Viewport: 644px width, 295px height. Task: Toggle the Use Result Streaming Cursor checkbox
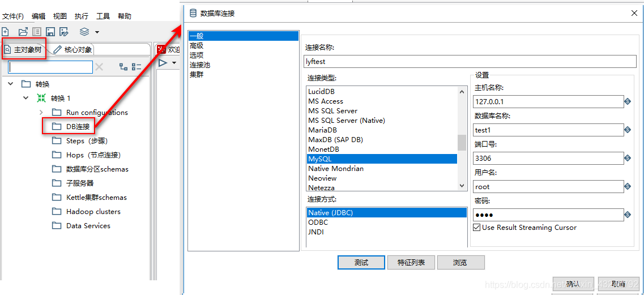(x=476, y=227)
